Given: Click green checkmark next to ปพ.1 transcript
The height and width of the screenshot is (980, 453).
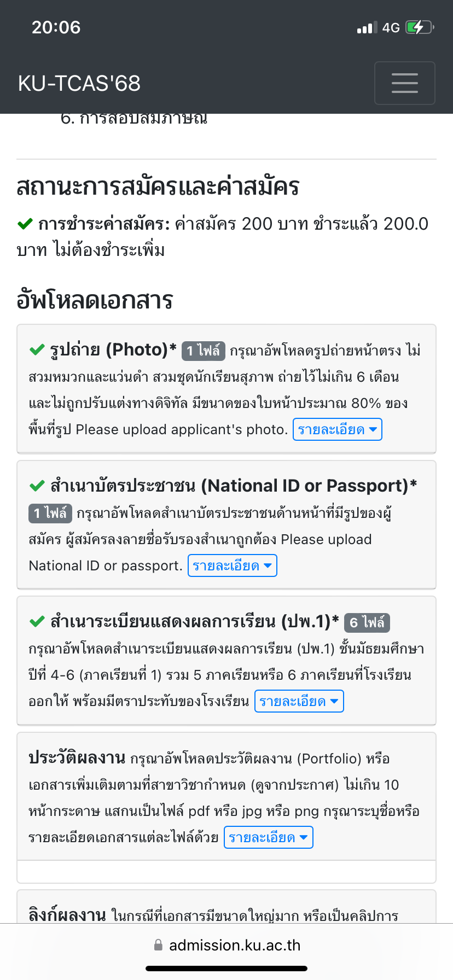Looking at the screenshot, I should pos(37,622).
